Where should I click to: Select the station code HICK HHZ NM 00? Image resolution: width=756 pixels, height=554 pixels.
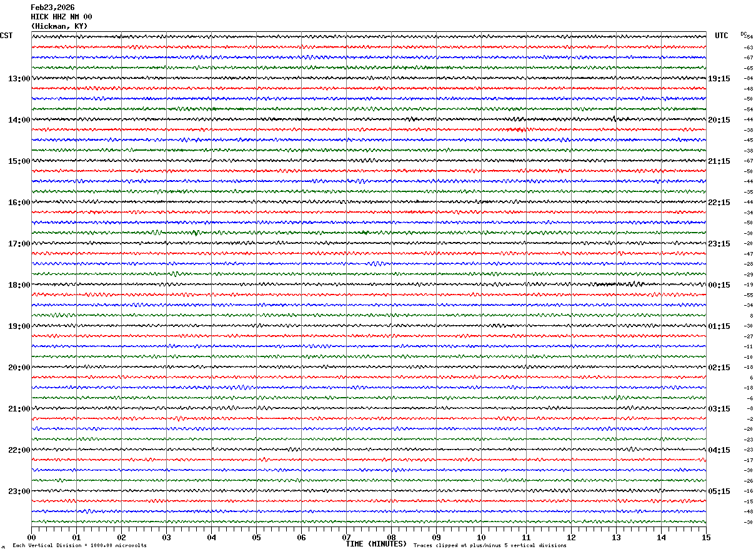tap(61, 17)
